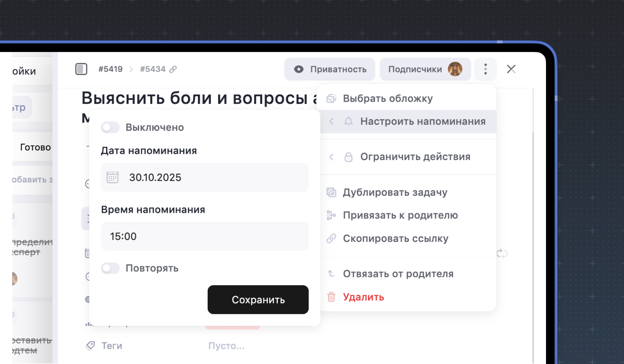Viewport: 624px width, 364px height.
Task: Click the calendar icon in the reminder date field
Action: tap(113, 177)
